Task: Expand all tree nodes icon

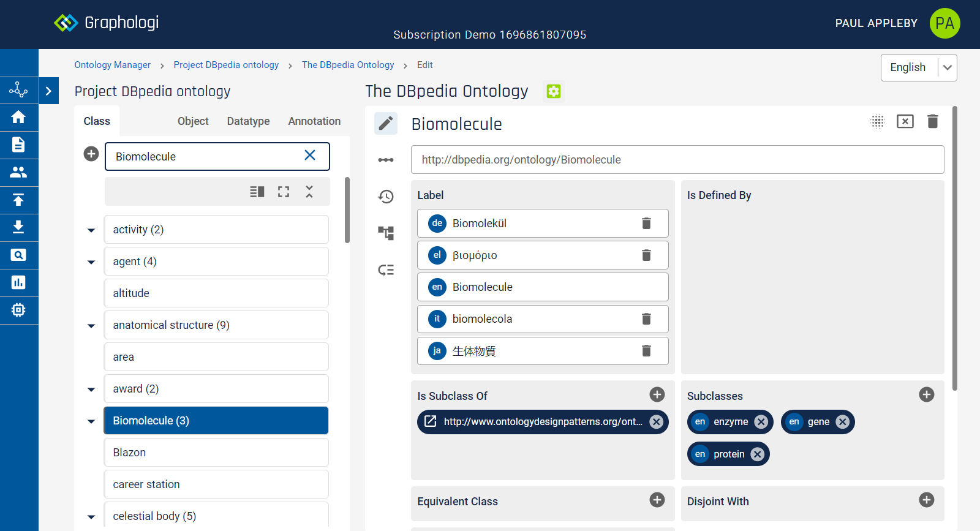Action: tap(284, 192)
